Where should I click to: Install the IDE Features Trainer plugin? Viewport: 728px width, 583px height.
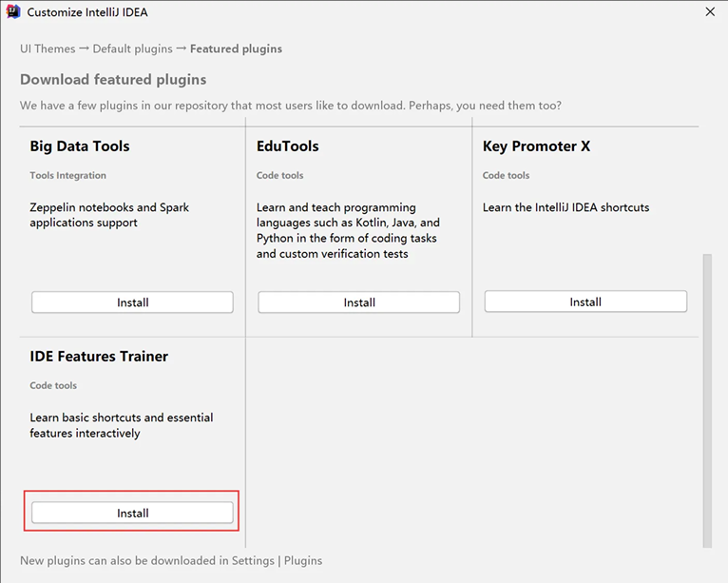pyautogui.click(x=132, y=513)
